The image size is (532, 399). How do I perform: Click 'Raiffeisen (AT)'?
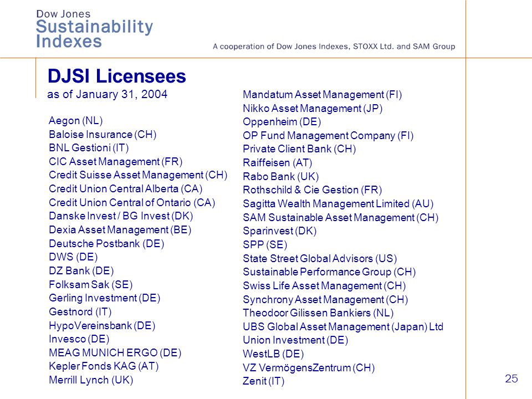tap(278, 163)
